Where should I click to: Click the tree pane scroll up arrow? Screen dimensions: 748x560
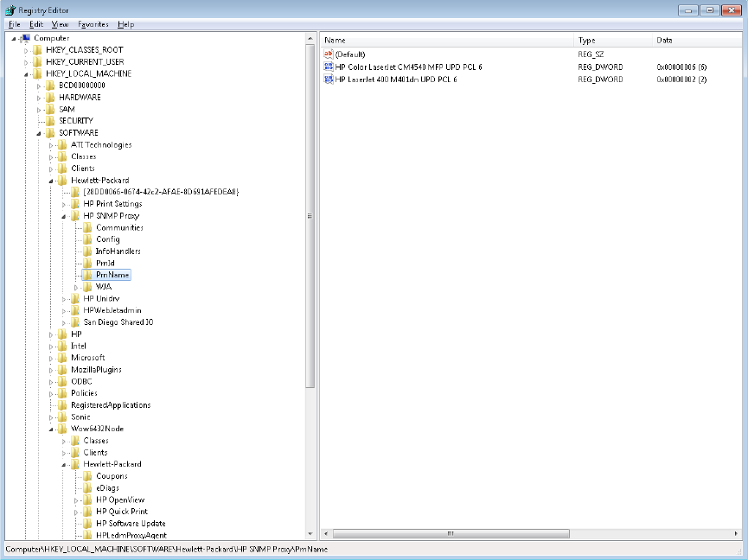pos(310,39)
